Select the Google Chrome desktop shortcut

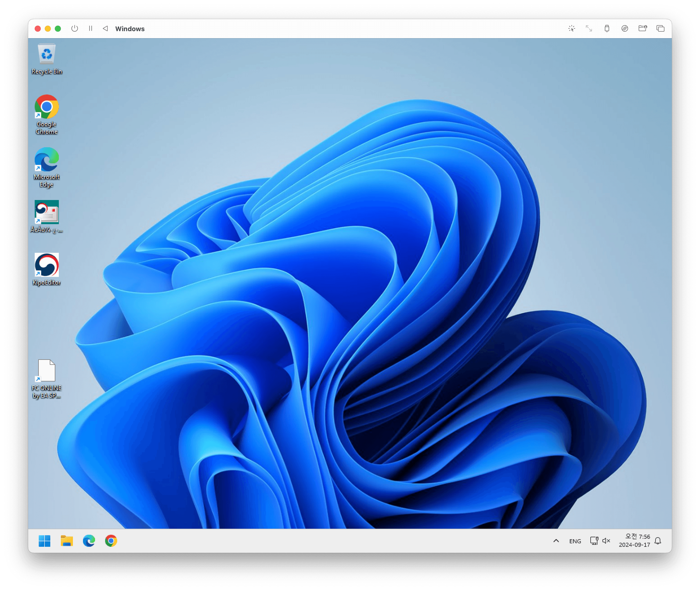click(47, 115)
